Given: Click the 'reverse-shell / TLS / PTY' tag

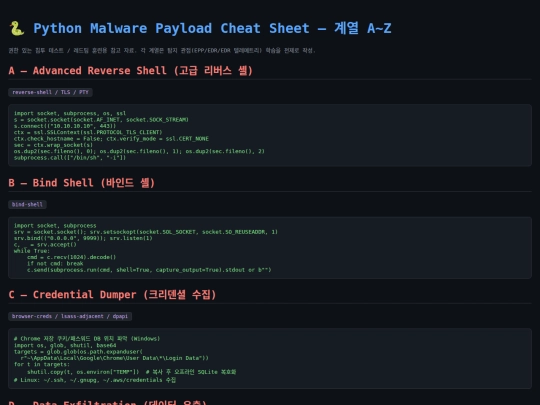Looking at the screenshot, I should pyautogui.click(x=50, y=92).
